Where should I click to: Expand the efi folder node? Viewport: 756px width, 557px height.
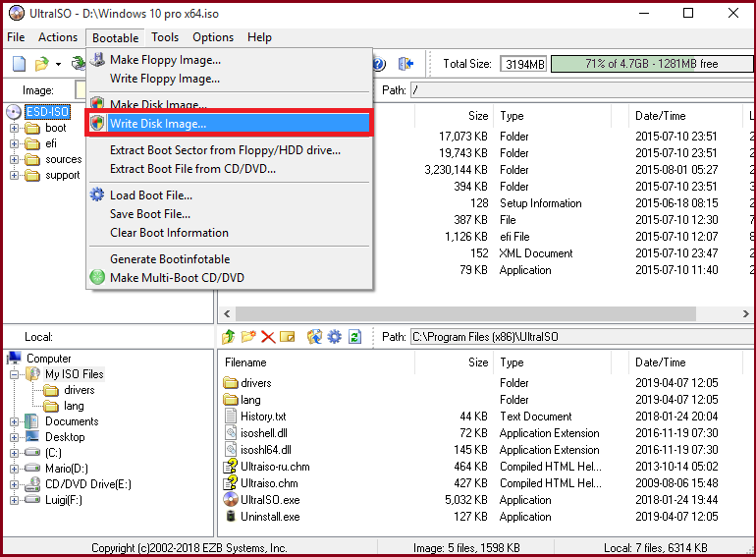click(x=14, y=143)
